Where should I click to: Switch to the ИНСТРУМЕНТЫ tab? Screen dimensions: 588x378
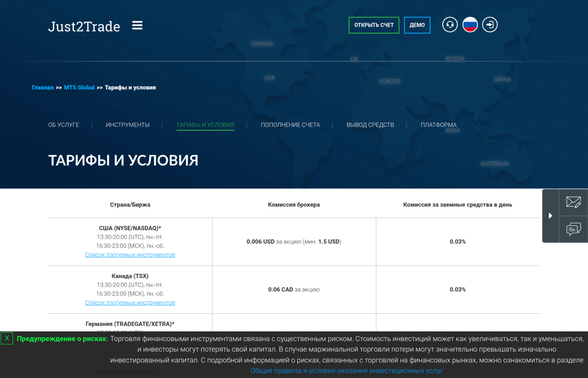[x=127, y=125]
